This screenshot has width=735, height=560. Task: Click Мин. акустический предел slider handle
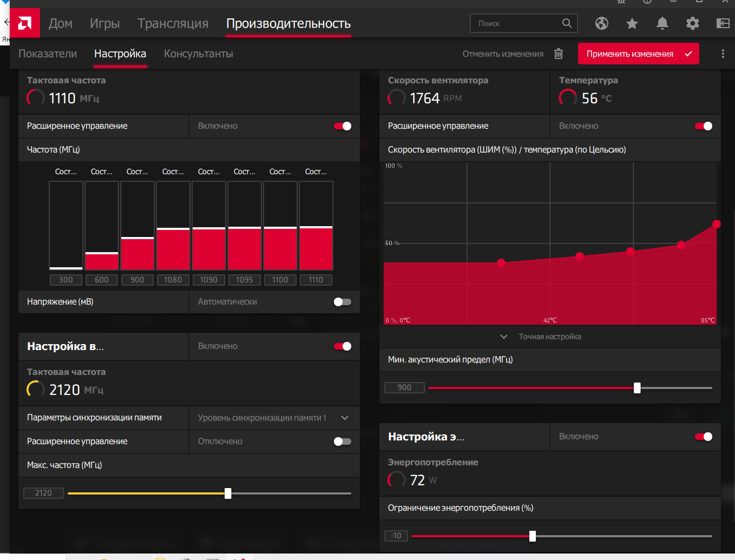[x=637, y=388]
